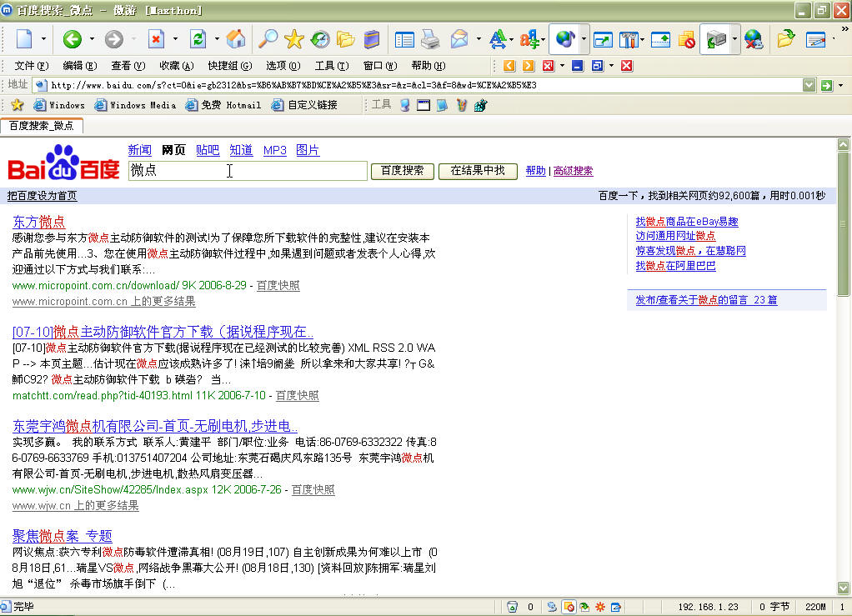Click the orange sun icon in status bar
The height and width of the screenshot is (616, 852).
600,607
